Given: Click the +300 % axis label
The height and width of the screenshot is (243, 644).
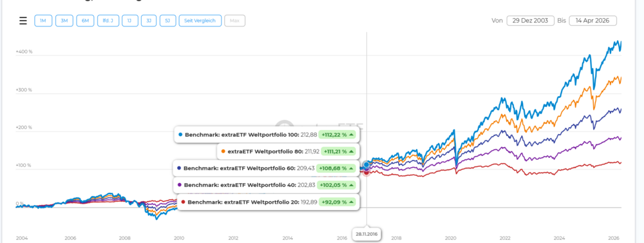Looking at the screenshot, I should [24, 90].
